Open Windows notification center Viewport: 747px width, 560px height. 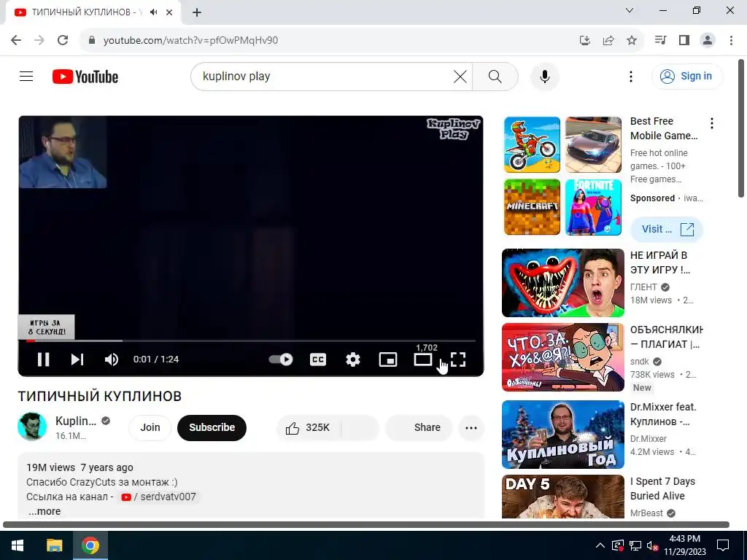723,545
